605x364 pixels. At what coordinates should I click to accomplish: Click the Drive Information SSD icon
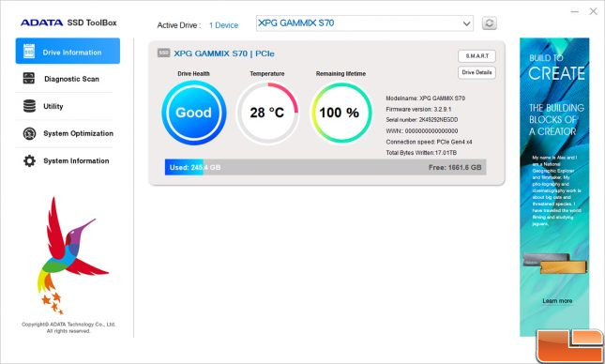click(x=29, y=52)
